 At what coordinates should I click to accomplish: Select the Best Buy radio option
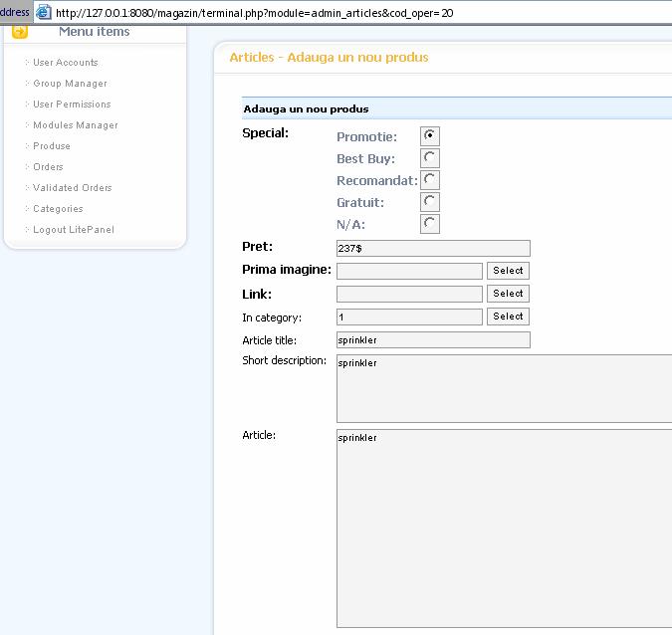[430, 158]
